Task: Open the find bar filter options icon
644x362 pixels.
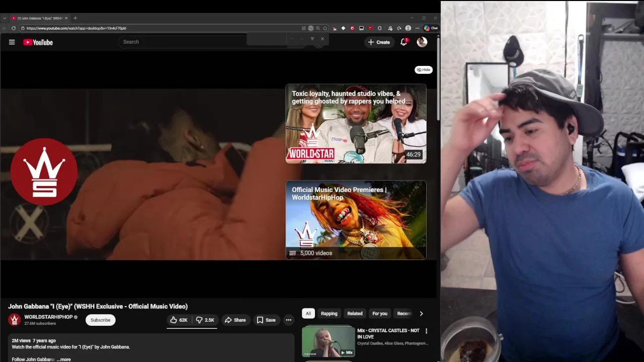Action: coord(312,39)
